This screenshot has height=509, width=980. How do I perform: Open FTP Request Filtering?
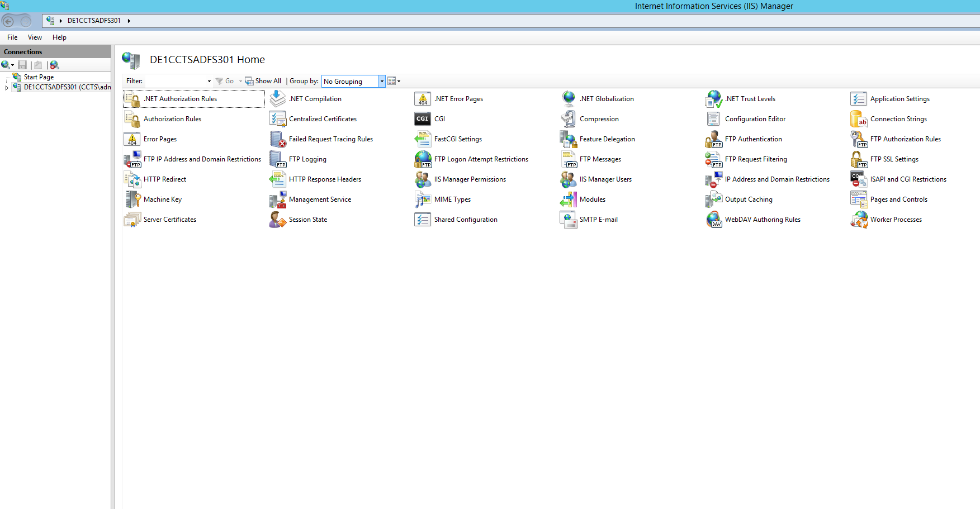point(746,159)
